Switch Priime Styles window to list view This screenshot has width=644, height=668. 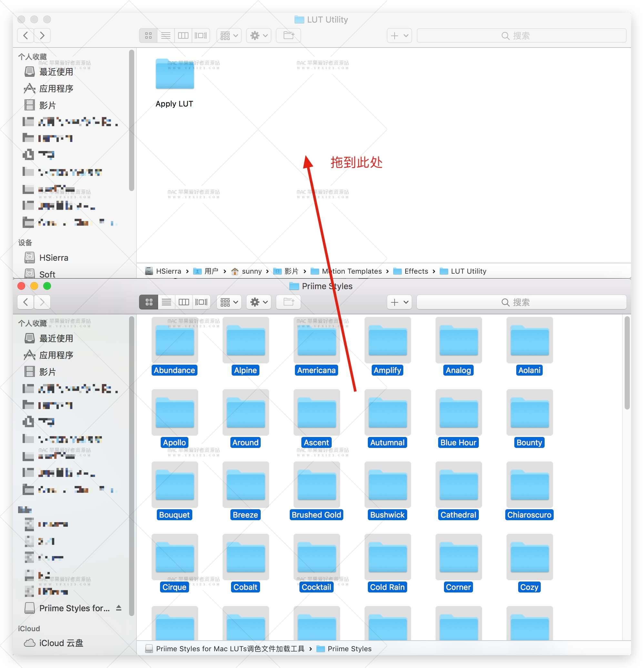coord(166,302)
